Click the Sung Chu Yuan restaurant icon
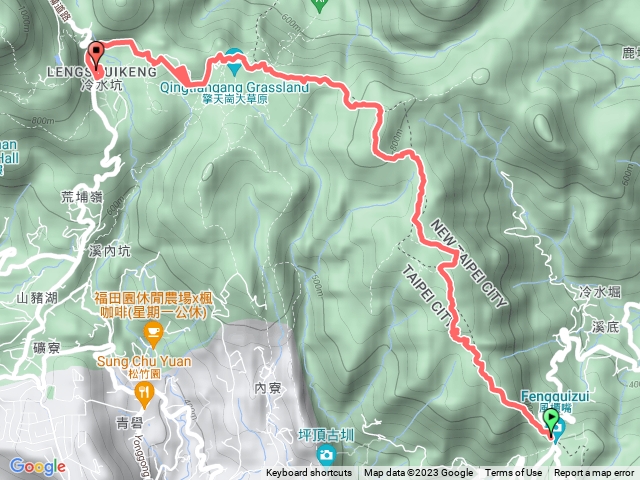The width and height of the screenshot is (640, 480). click(x=144, y=395)
